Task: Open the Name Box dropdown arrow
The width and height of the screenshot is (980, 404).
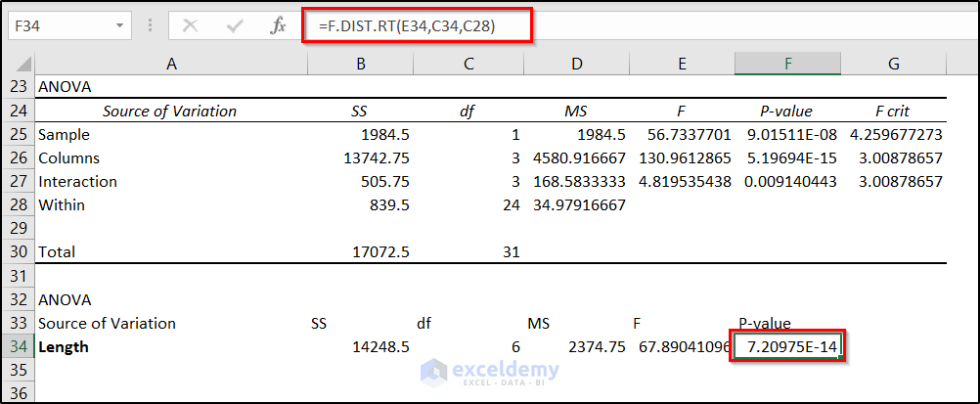Action: pyautogui.click(x=119, y=25)
